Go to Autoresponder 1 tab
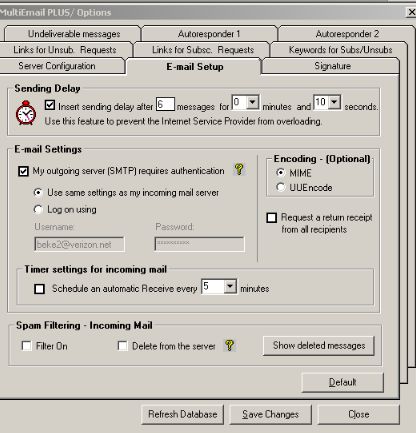This screenshot has width=416, height=433. 209,34
